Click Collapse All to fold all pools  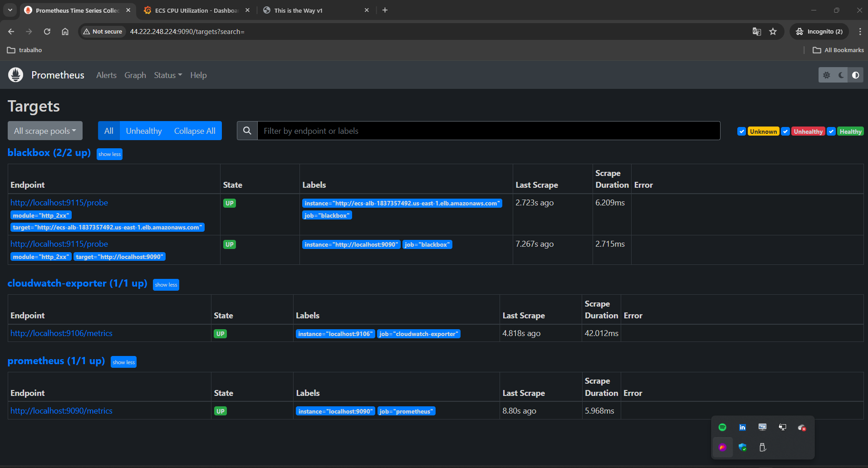(195, 131)
